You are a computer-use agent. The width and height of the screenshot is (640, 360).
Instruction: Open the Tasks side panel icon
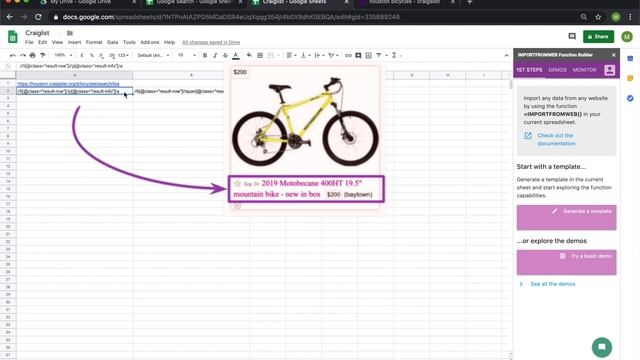(x=630, y=98)
